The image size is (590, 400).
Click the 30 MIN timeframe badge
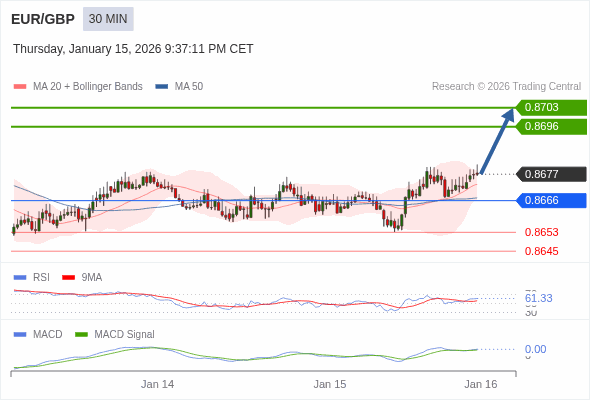click(108, 19)
